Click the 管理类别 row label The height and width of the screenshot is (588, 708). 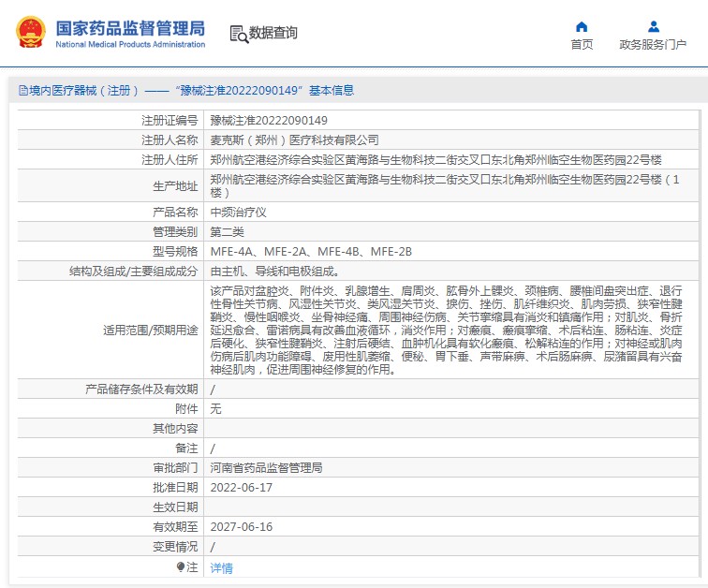pyautogui.click(x=175, y=232)
